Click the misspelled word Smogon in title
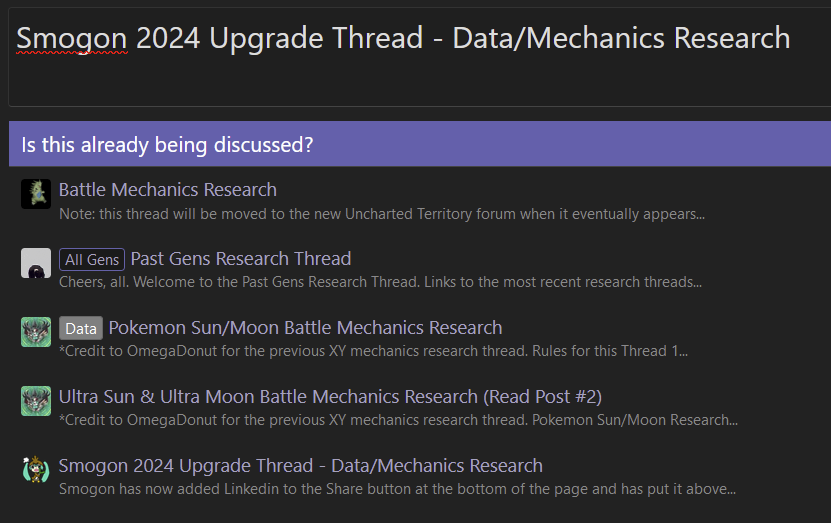The height and width of the screenshot is (523, 831). pos(72,39)
